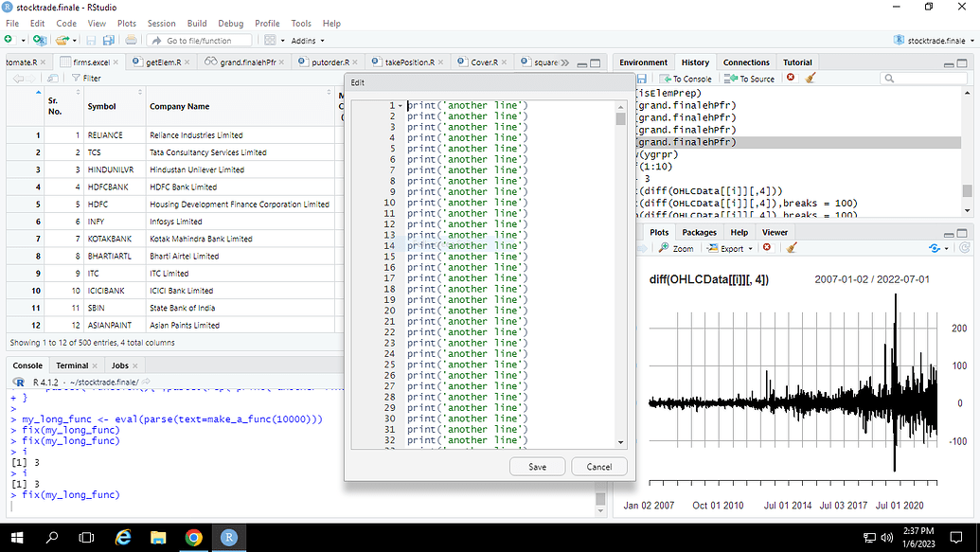The height and width of the screenshot is (552, 980).
Task: Click the Print icon in the toolbar
Action: coord(130,41)
